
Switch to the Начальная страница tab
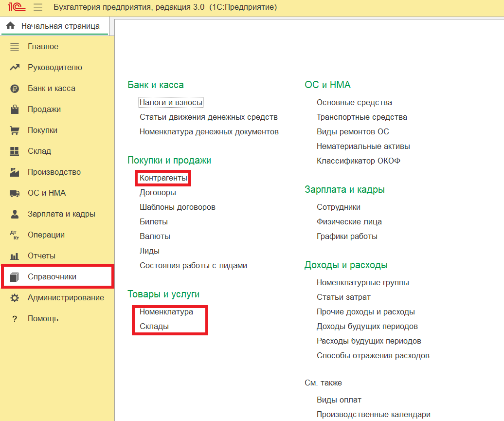pos(55,26)
